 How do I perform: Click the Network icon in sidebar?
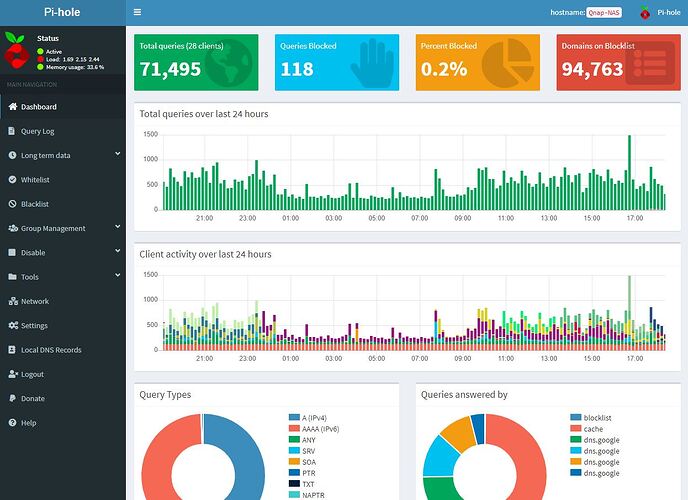12,301
